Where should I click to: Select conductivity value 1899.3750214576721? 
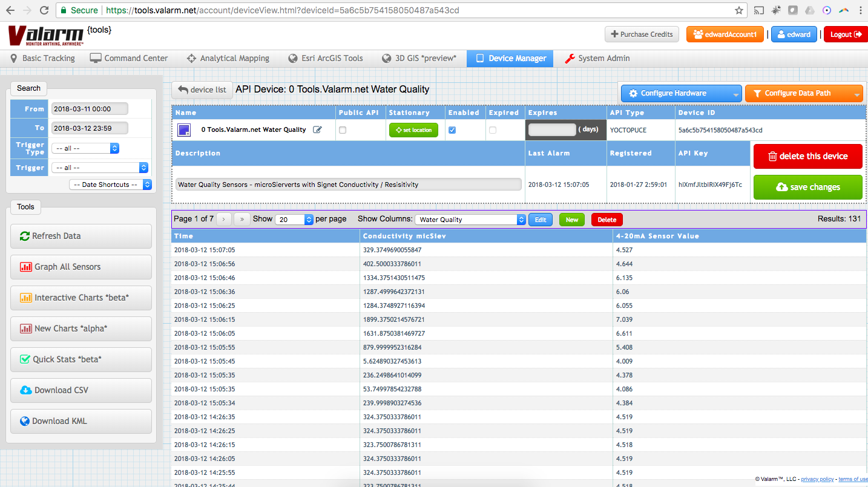393,319
